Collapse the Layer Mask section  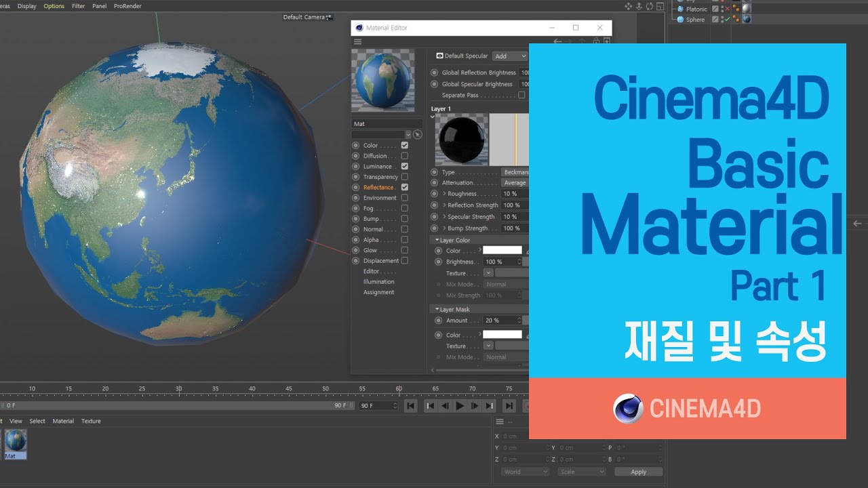(x=437, y=309)
